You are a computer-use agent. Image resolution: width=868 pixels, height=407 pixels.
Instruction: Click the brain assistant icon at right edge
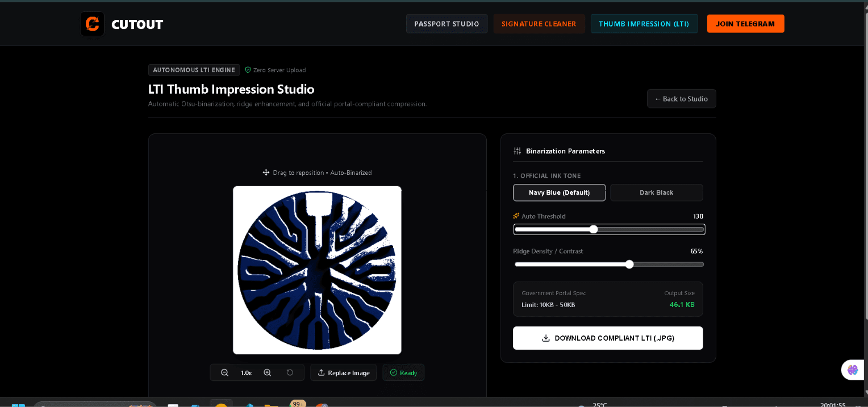(853, 370)
